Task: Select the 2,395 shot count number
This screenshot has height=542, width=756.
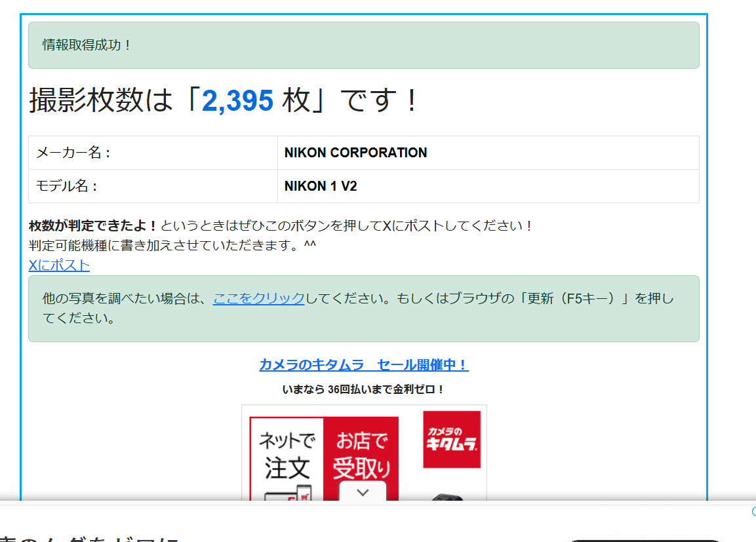Action: click(x=238, y=101)
